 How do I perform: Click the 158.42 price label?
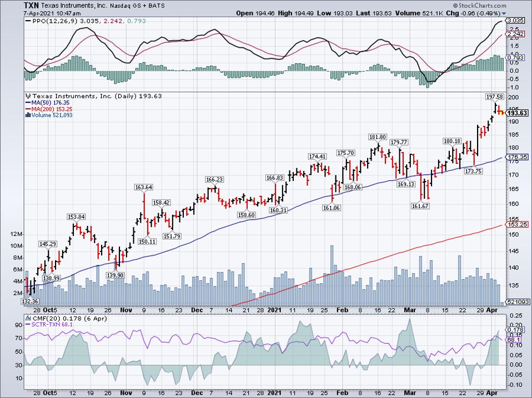tap(161, 203)
